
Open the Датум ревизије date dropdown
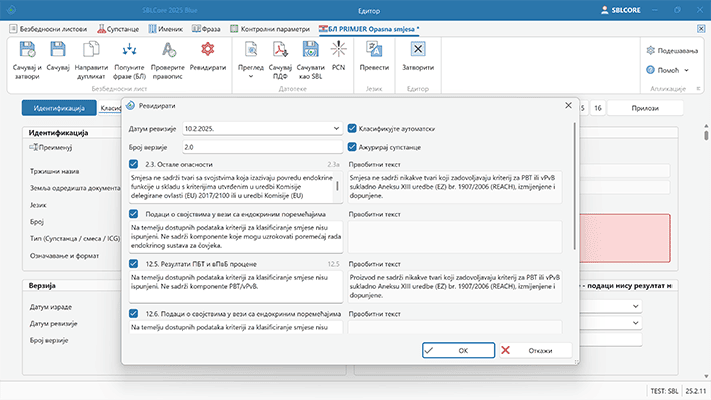click(x=336, y=128)
